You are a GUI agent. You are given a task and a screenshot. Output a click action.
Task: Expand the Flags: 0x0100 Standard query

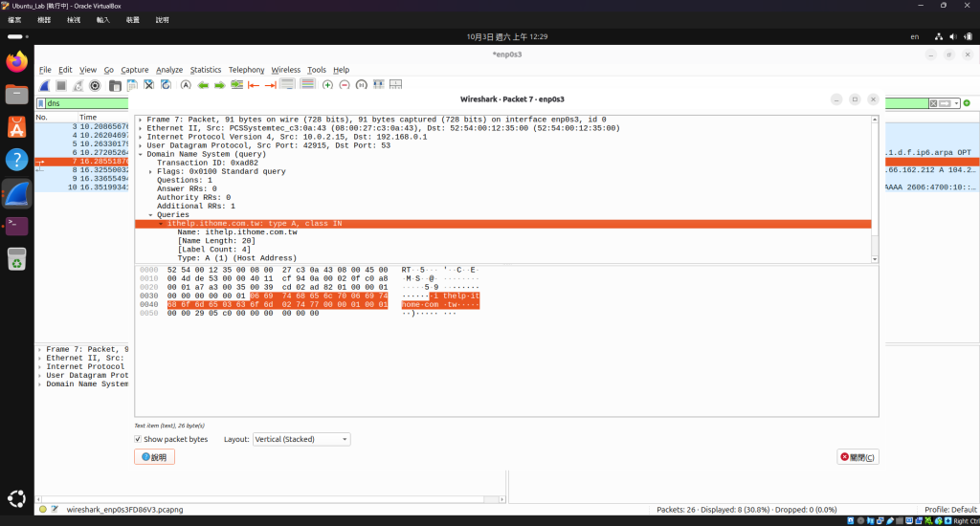pyautogui.click(x=150, y=171)
